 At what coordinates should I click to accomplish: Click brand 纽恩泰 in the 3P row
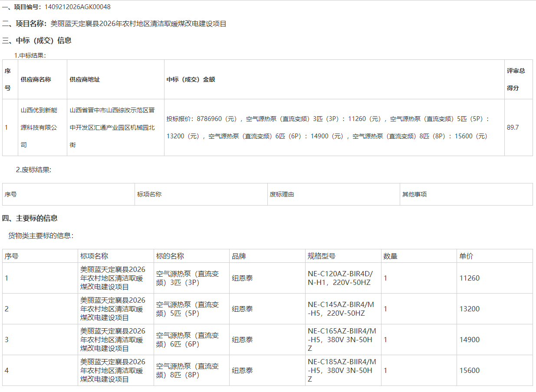tap(242, 278)
